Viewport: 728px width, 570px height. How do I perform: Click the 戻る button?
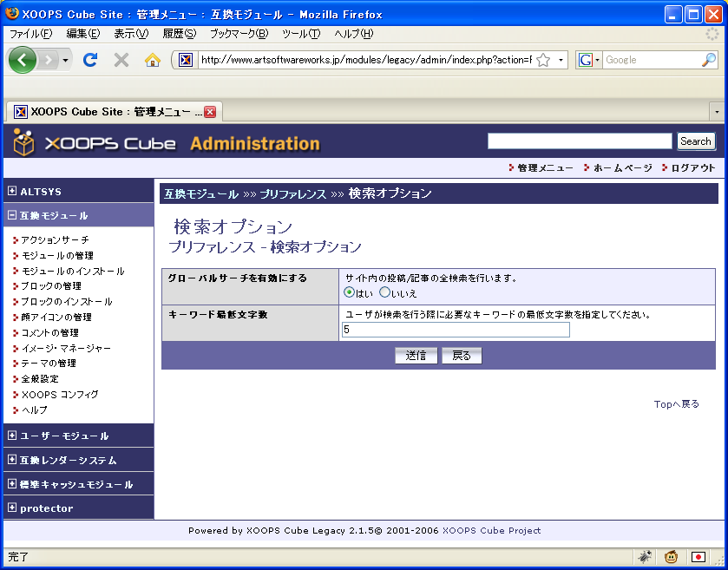pyautogui.click(x=462, y=356)
